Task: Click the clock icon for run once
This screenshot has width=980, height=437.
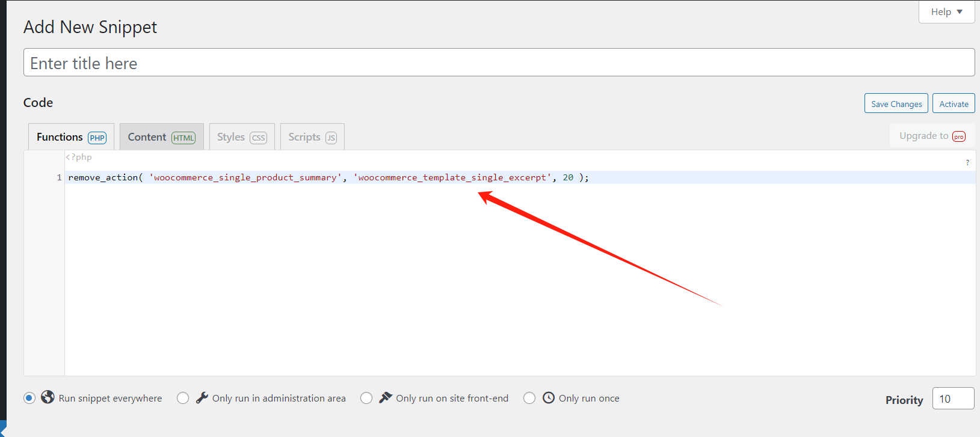Action: [549, 398]
